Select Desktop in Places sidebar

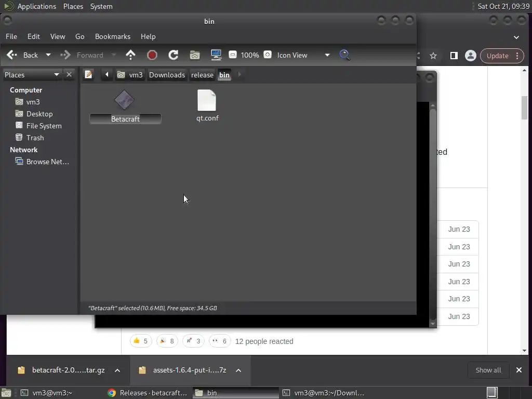point(34,114)
